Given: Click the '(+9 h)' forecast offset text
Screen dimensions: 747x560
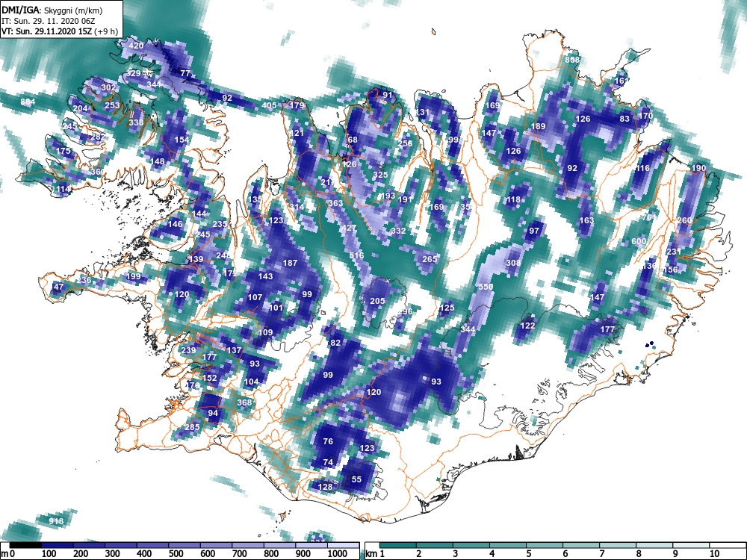Looking at the screenshot, I should coord(107,31).
